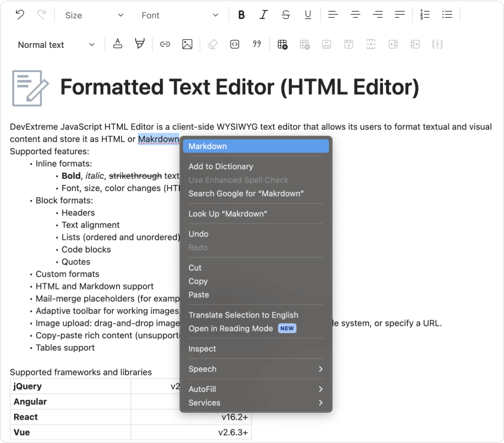Select the clear formatting eraser icon
The width and height of the screenshot is (504, 443).
212,44
